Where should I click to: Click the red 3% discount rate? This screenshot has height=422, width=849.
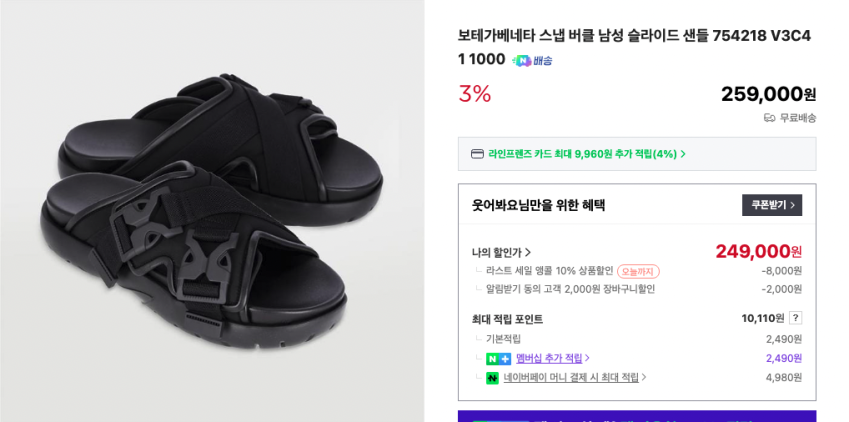click(475, 94)
